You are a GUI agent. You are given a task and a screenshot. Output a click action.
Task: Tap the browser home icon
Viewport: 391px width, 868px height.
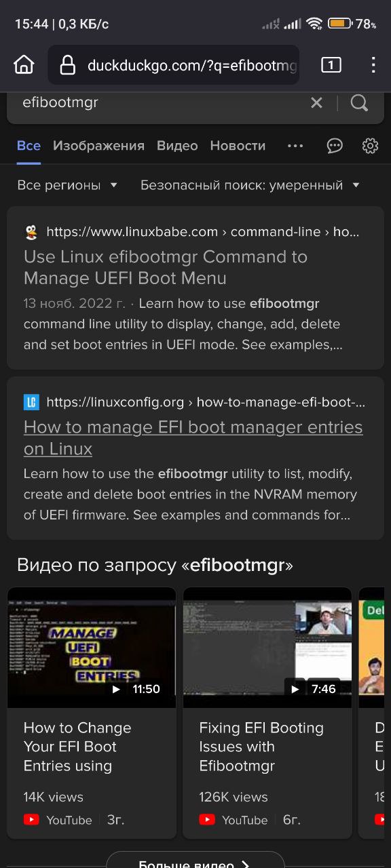(x=24, y=65)
